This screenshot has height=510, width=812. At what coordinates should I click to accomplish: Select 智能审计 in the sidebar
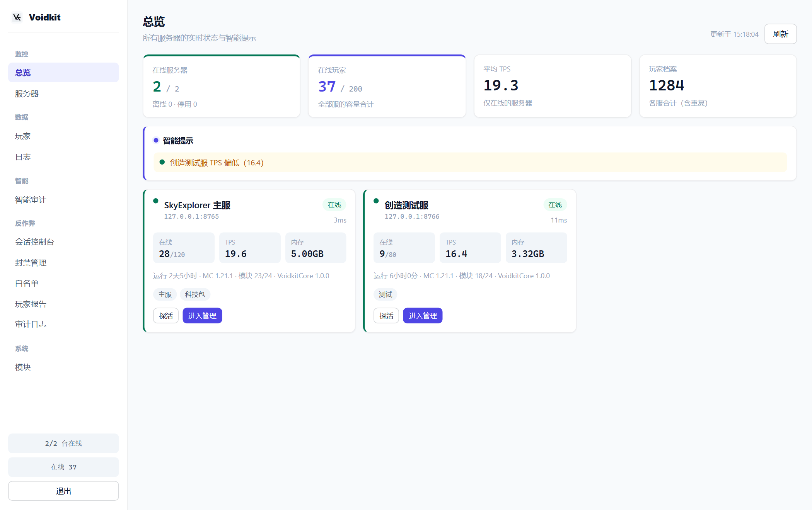point(63,200)
